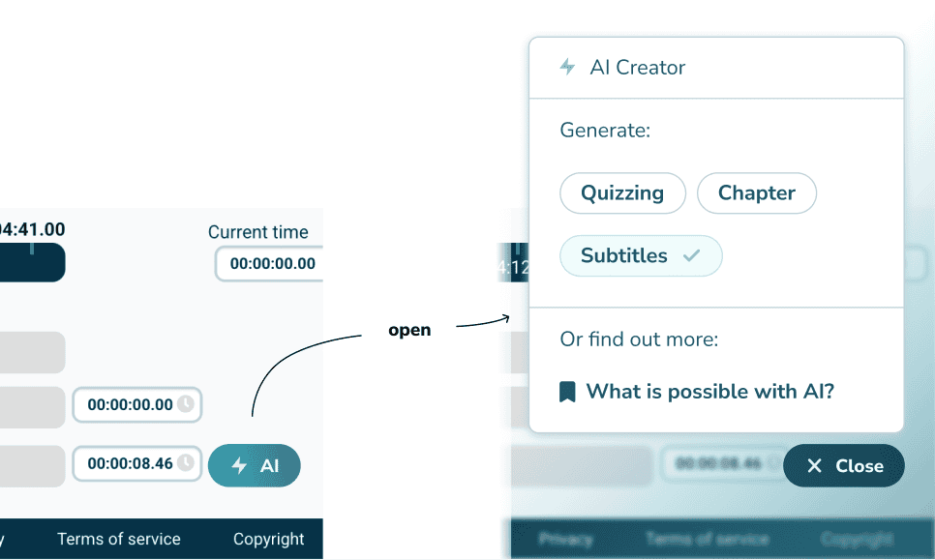
Task: Click lightning icon in AI Creator header
Action: click(567, 67)
